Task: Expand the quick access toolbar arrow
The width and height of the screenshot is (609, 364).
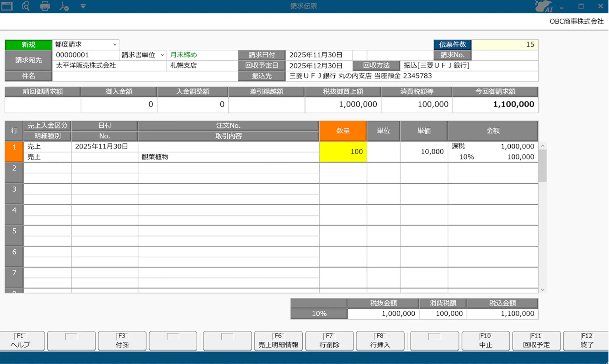Action: point(83,6)
